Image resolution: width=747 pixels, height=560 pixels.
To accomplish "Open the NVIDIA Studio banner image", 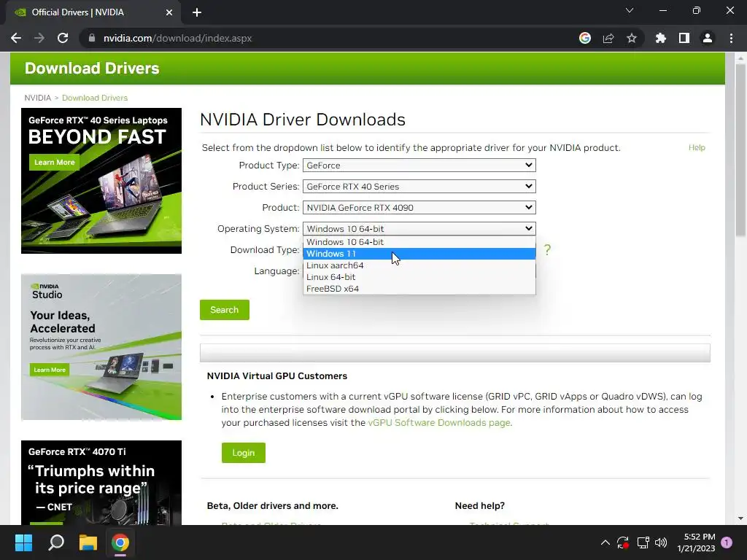I will click(101, 347).
